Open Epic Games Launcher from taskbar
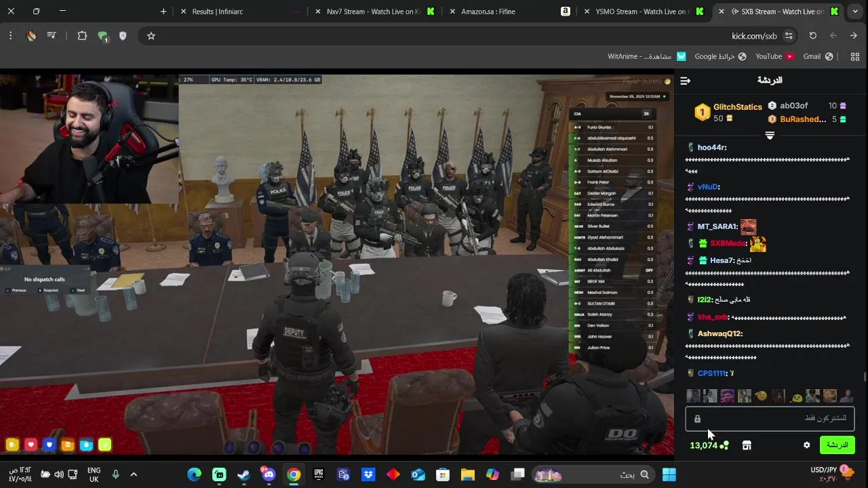 (x=319, y=474)
